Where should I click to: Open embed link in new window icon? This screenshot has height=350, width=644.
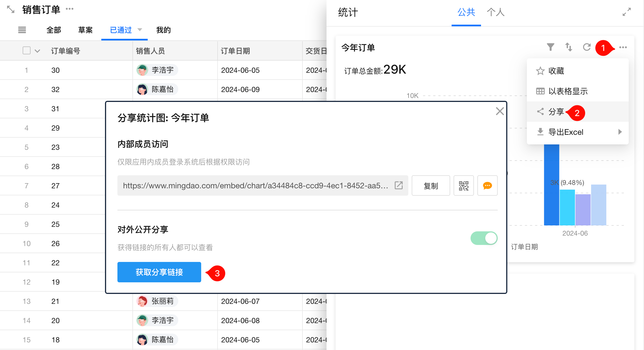click(x=399, y=185)
